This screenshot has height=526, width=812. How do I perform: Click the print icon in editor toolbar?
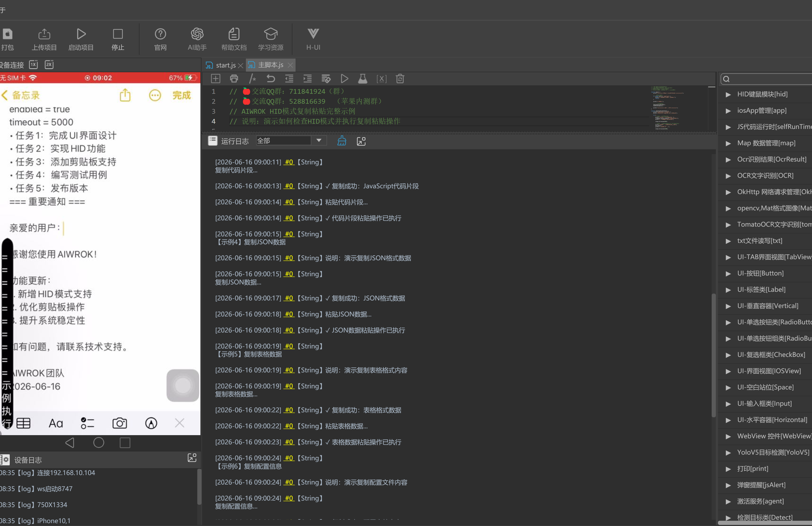coord(234,79)
